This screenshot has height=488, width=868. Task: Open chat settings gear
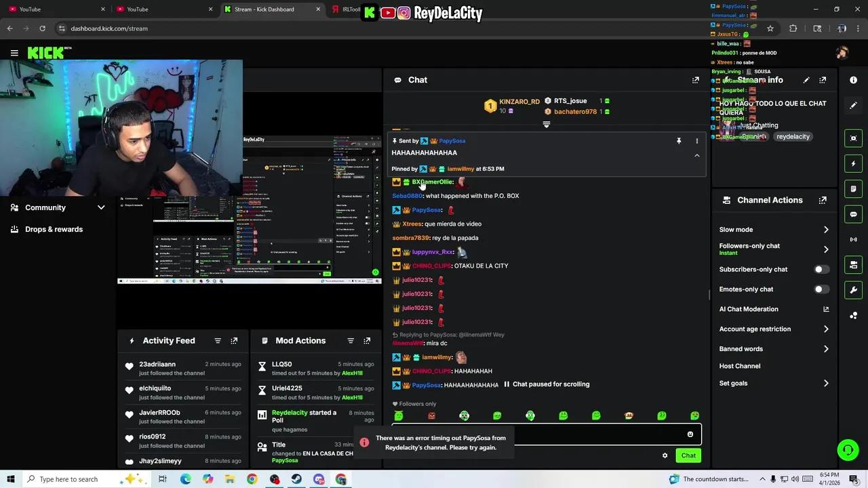point(665,455)
